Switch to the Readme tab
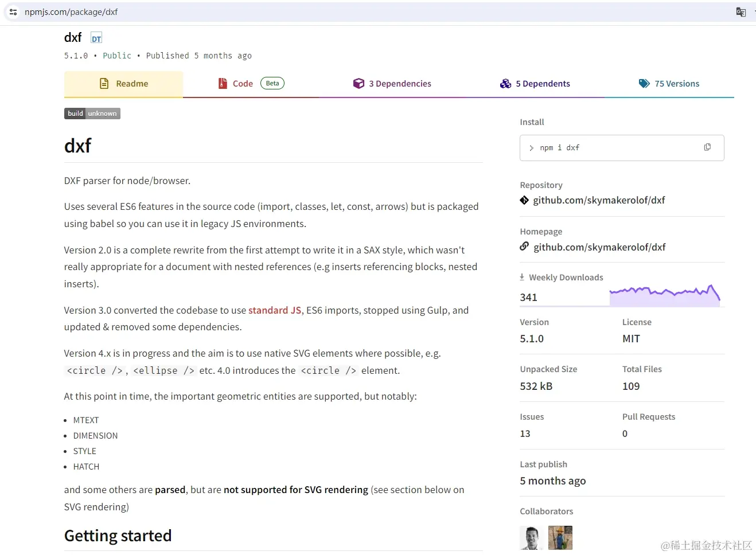 pyautogui.click(x=123, y=84)
